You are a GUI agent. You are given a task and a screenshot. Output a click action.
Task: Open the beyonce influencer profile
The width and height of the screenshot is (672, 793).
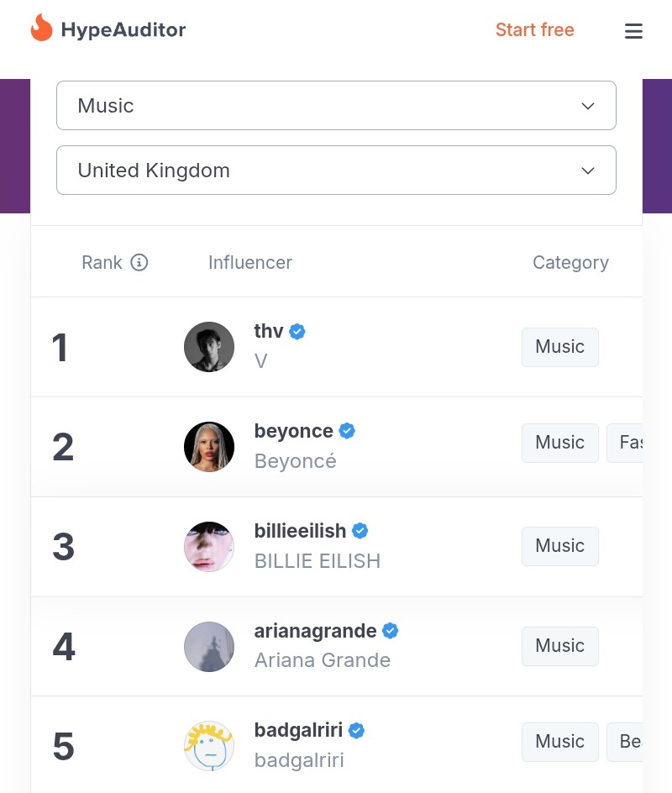294,431
